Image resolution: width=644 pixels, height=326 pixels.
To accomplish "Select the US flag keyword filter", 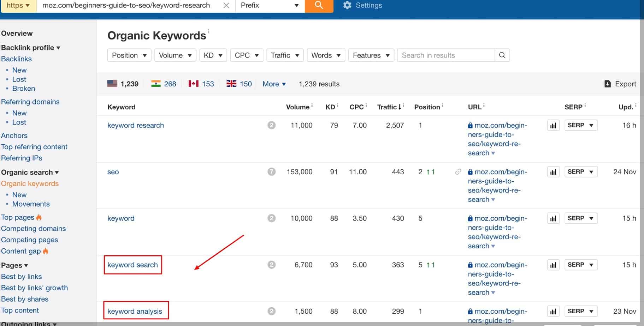I will coord(112,83).
